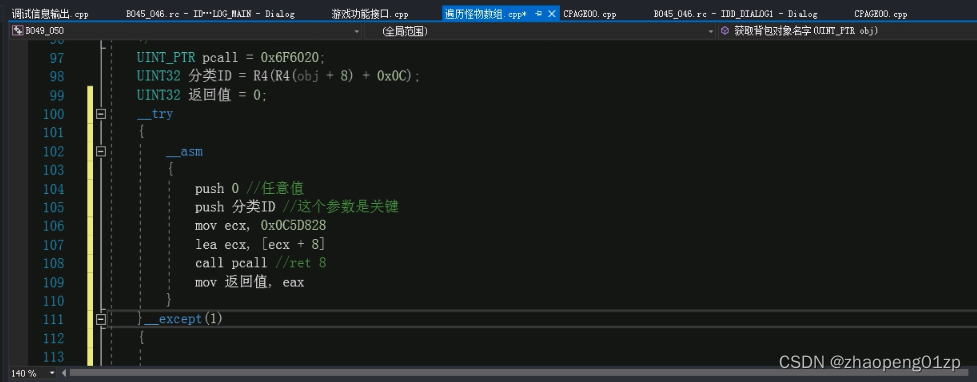Click line number 104 in the margin
977x382 pixels.
(53, 189)
